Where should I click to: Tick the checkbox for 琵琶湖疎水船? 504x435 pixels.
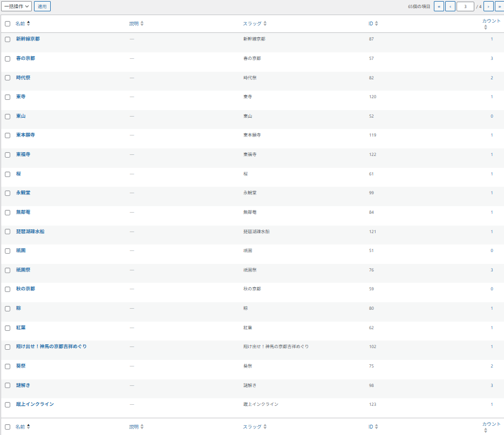tap(8, 232)
